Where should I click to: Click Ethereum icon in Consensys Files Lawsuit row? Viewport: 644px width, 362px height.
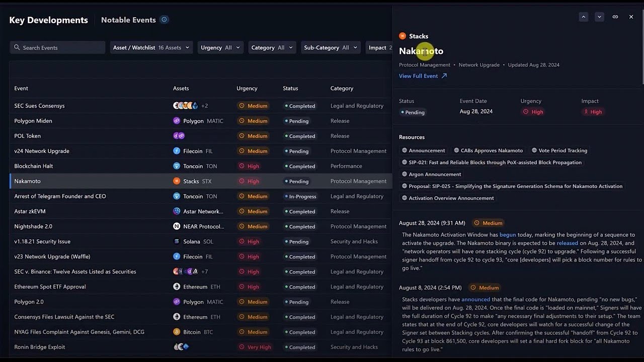177,317
